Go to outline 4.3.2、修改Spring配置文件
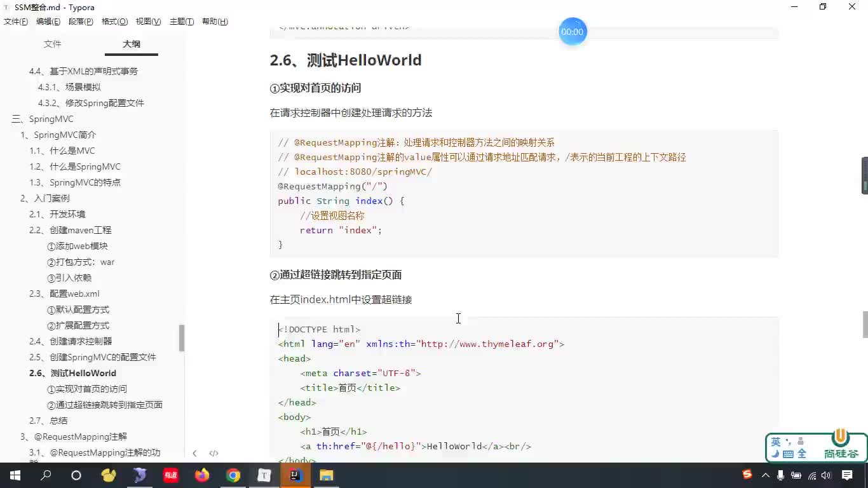 [91, 103]
